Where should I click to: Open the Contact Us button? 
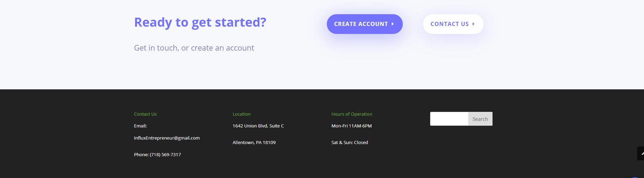click(x=453, y=24)
